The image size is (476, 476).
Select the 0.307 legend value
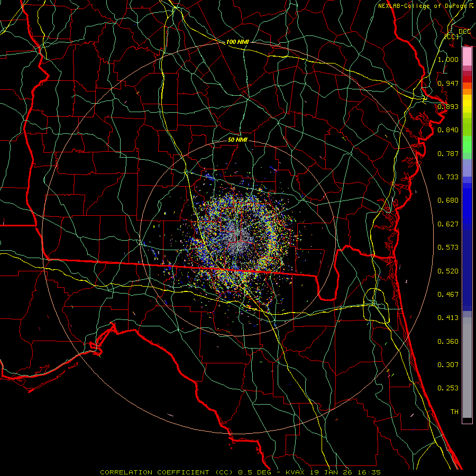(448, 365)
